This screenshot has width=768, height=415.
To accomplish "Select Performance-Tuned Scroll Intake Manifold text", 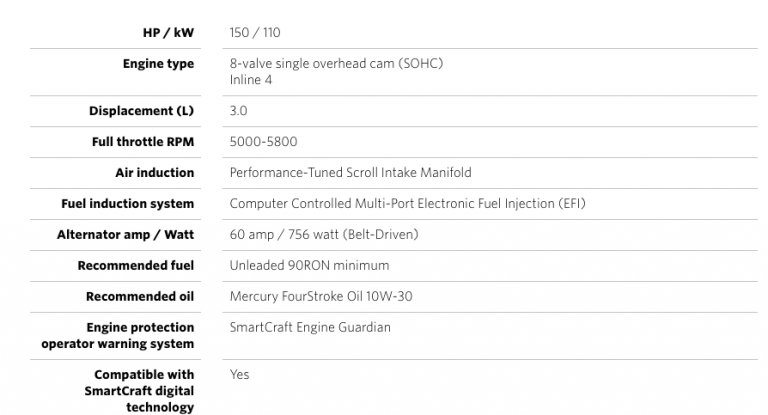I will [x=351, y=172].
